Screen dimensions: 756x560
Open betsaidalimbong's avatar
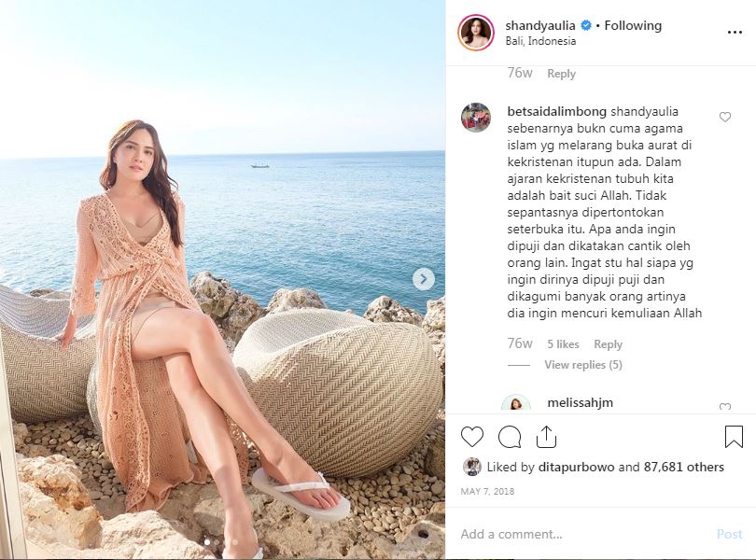(476, 117)
